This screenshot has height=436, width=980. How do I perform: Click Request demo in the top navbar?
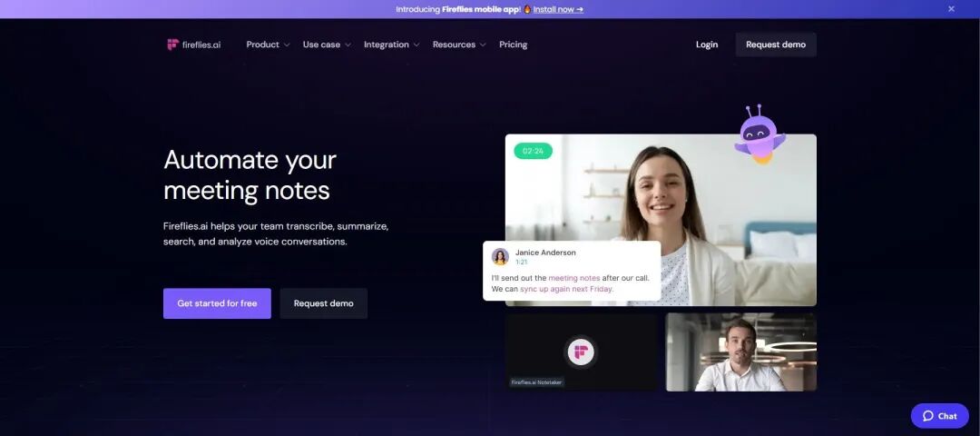[776, 45]
